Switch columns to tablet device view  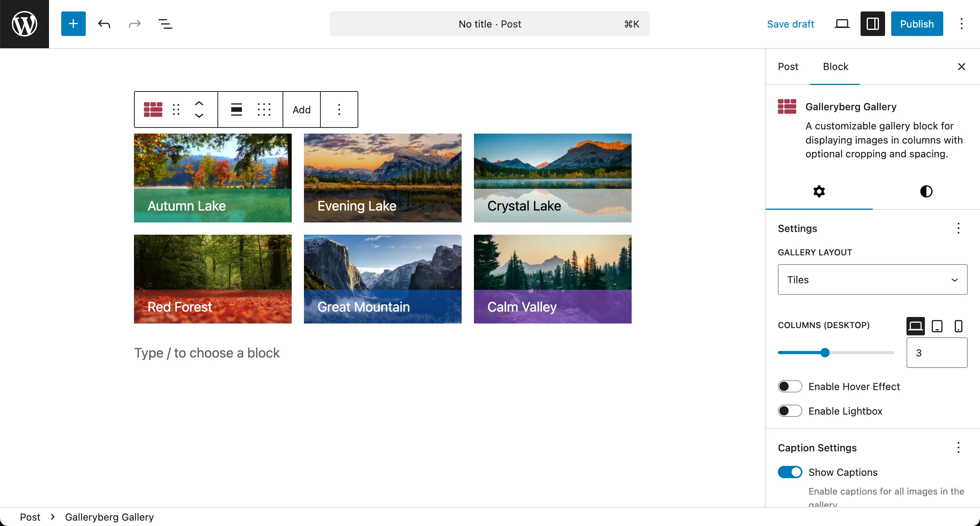point(937,326)
